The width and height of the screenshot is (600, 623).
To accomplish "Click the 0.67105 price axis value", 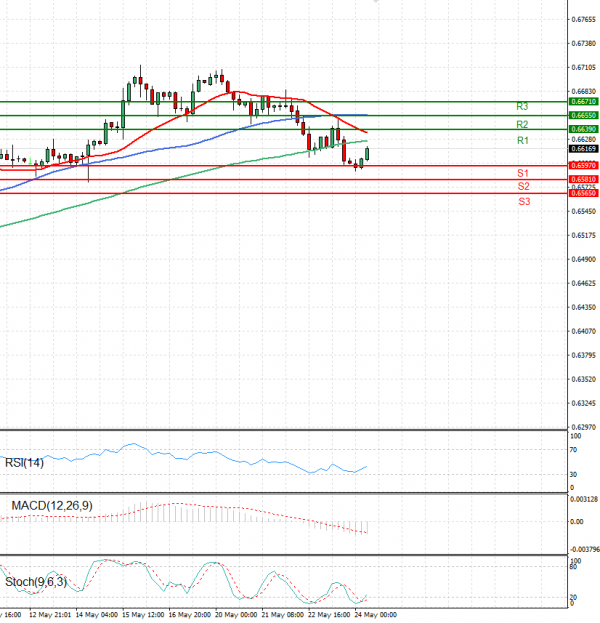I will [584, 68].
